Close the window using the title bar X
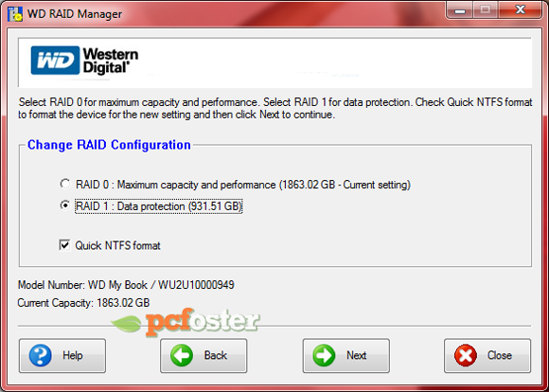549x392 pixels. point(521,9)
